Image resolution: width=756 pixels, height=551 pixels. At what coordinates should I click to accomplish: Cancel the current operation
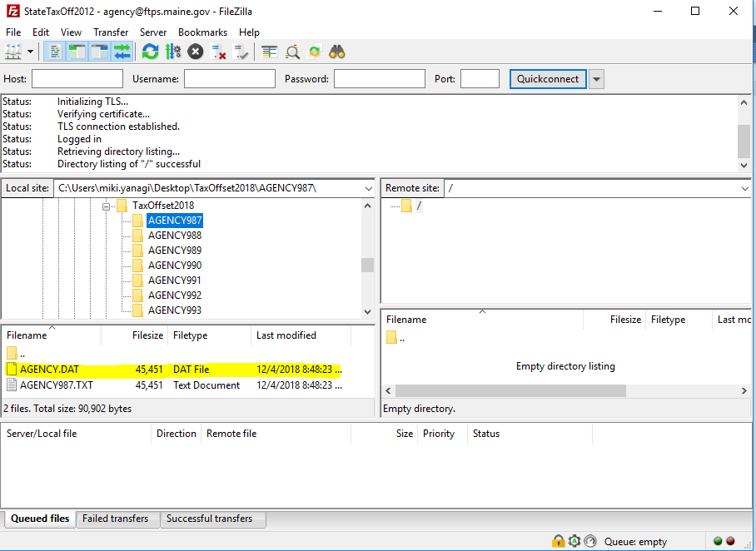click(196, 52)
